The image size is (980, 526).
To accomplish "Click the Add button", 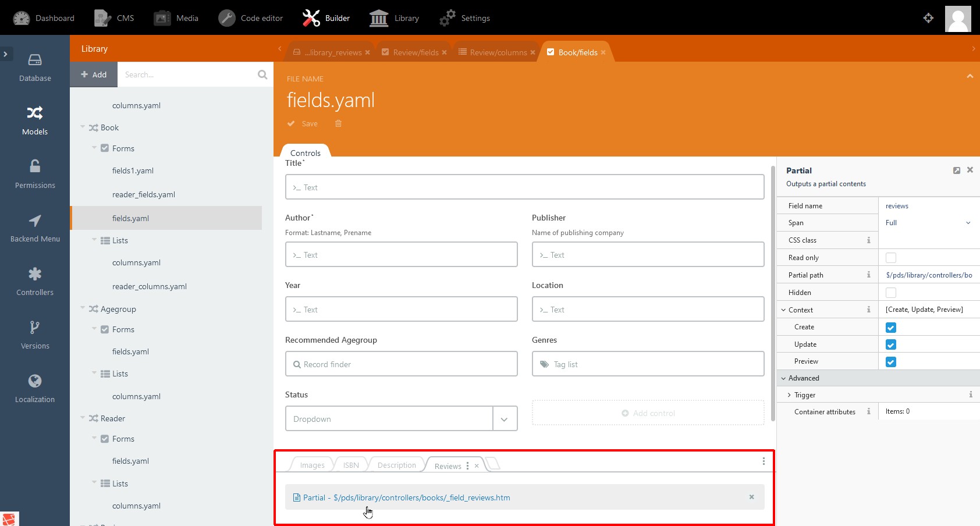I will 94,74.
